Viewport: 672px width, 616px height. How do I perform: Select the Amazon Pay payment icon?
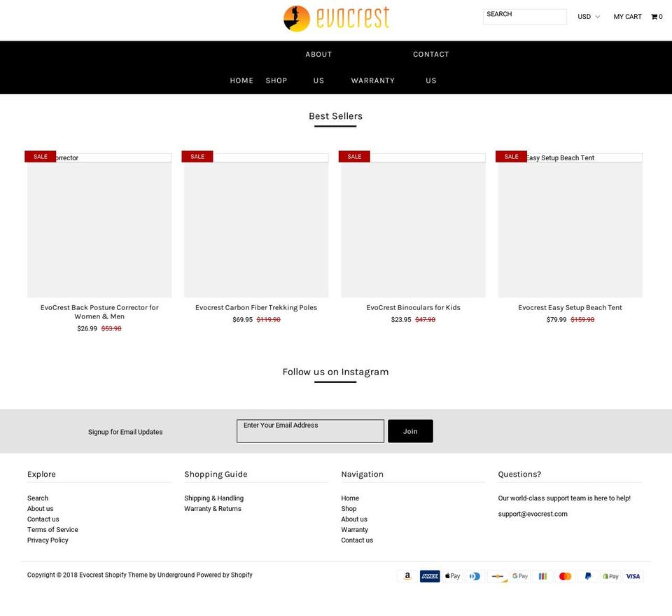[x=407, y=576]
